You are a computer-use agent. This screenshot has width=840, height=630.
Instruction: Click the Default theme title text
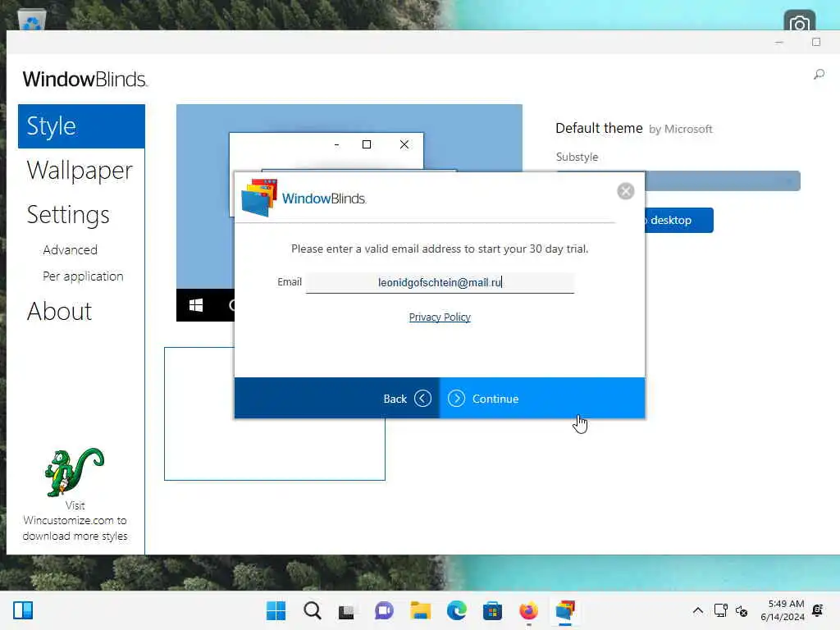(599, 128)
